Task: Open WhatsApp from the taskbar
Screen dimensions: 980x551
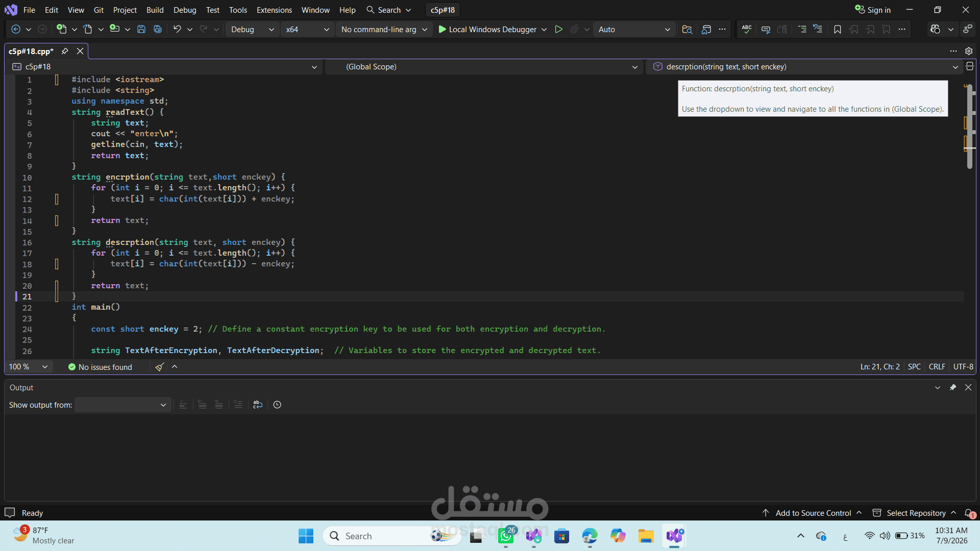Action: pyautogui.click(x=506, y=536)
